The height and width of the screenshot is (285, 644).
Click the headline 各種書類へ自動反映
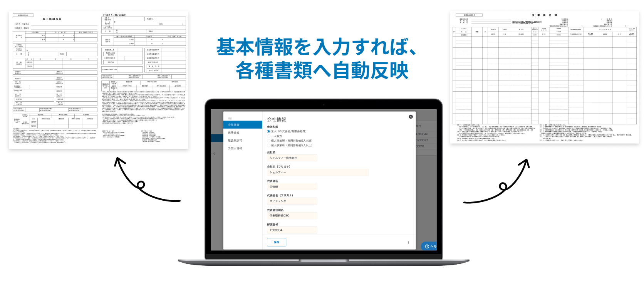click(322, 70)
